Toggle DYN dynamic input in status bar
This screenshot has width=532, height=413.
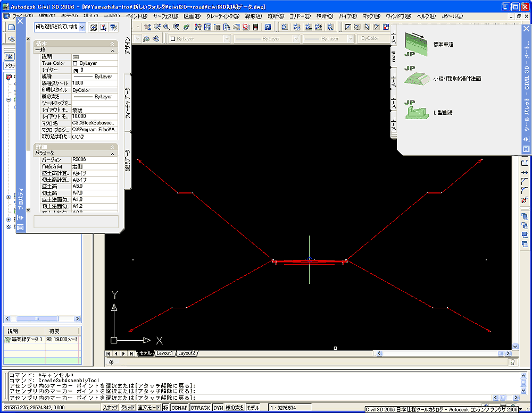tap(218, 408)
